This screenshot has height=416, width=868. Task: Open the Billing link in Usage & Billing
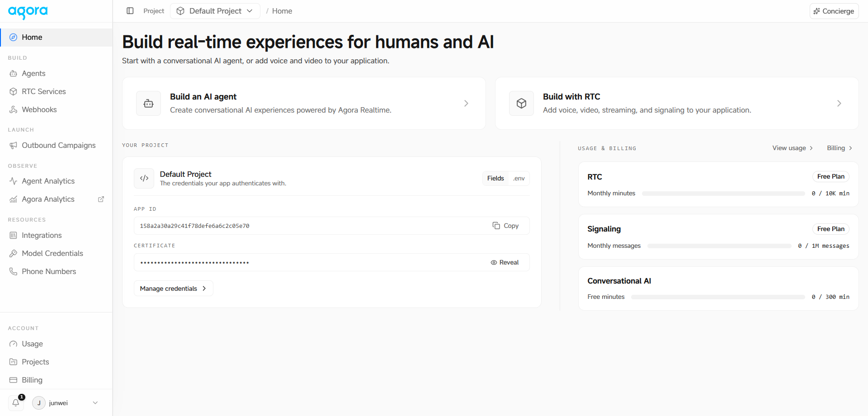pyautogui.click(x=840, y=148)
